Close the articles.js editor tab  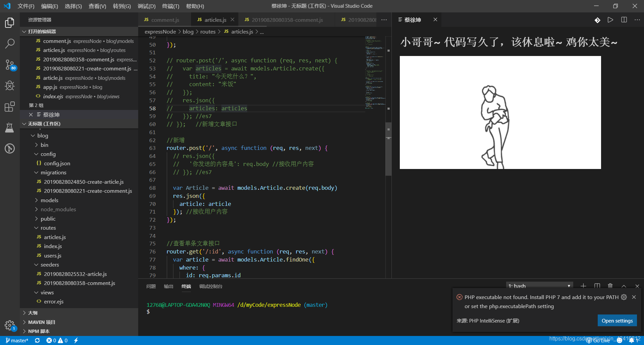coord(232,20)
